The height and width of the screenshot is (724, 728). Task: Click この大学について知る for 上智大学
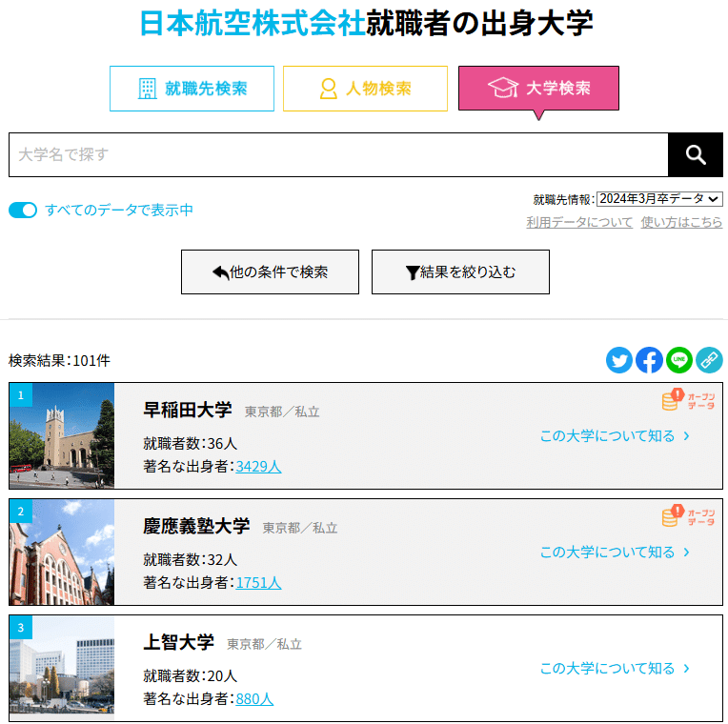click(x=607, y=669)
